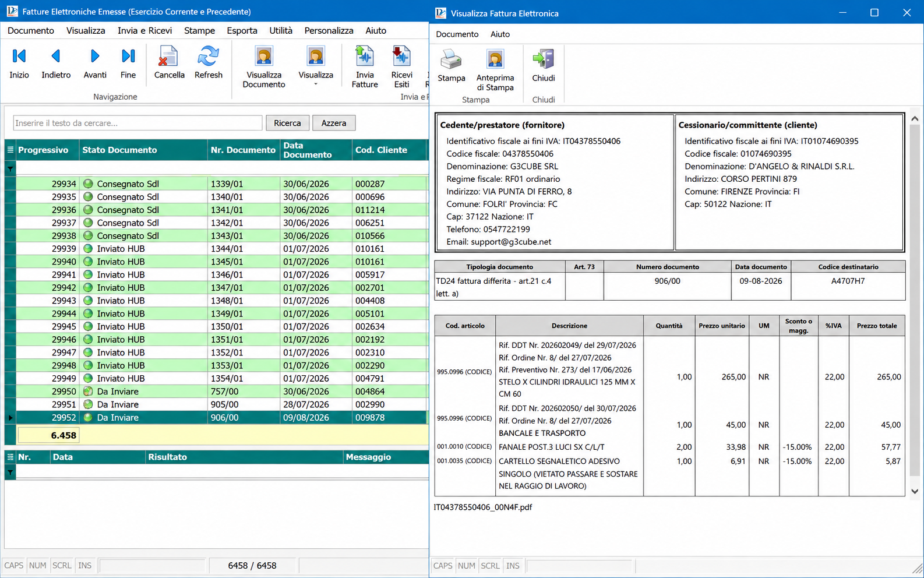Screen dimensions: 924x578
Task: Click FANALE POST.3 LUCI SX C/L/T description
Action: [551, 447]
